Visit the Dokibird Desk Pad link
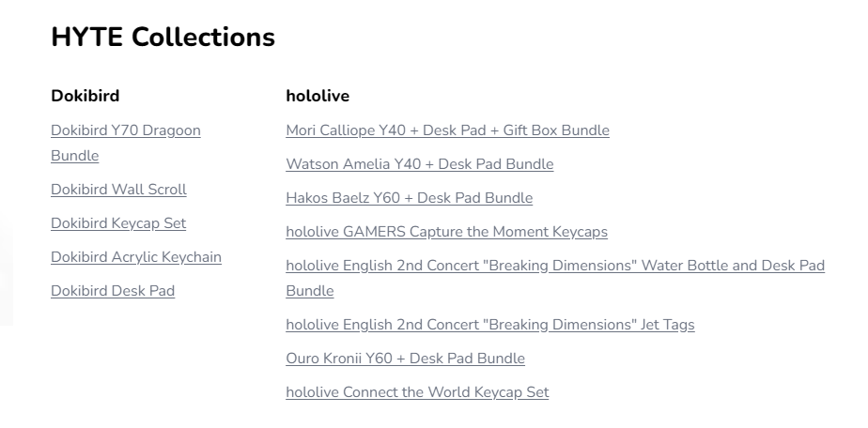This screenshot has height=428, width=868. [113, 291]
